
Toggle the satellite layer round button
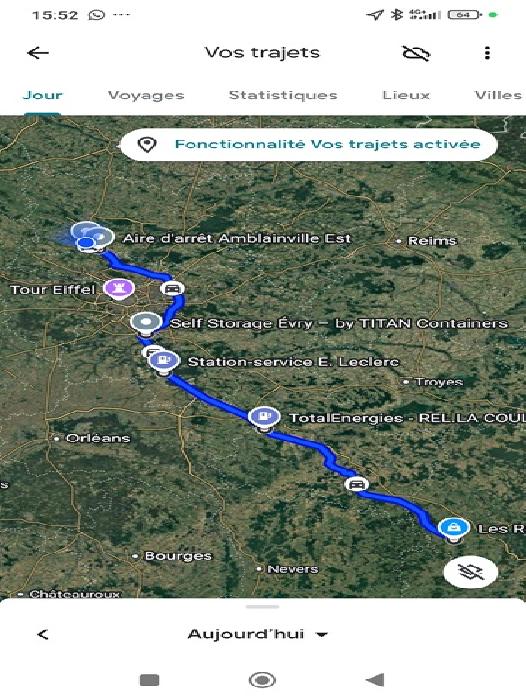pos(471,572)
